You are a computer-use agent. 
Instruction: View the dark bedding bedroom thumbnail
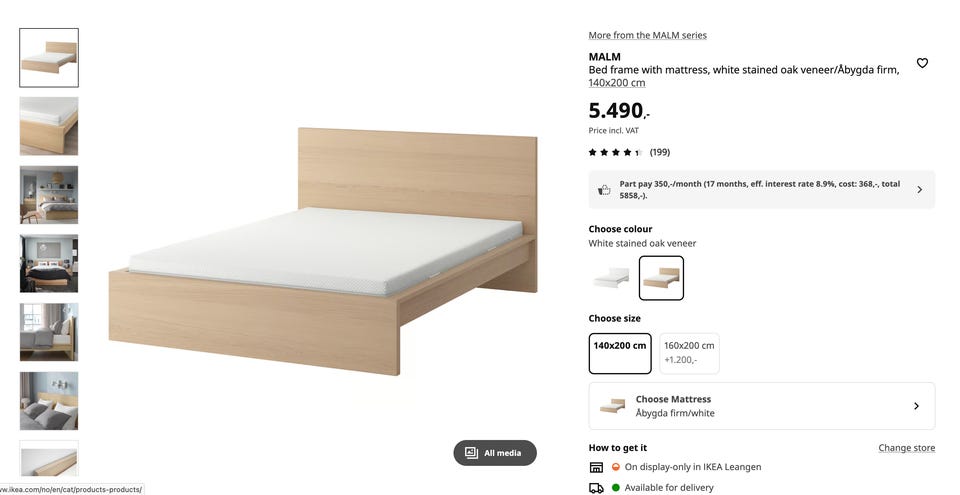click(x=49, y=263)
